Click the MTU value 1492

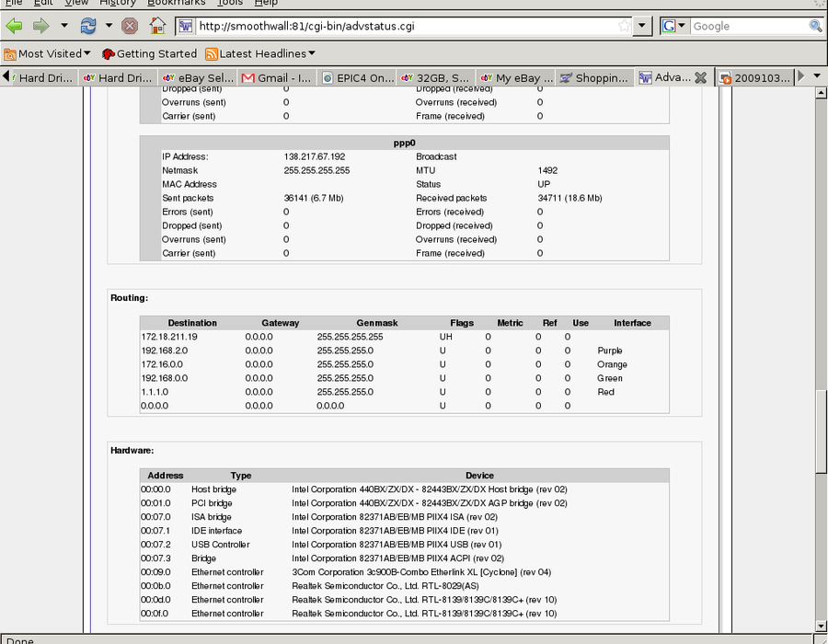point(547,170)
